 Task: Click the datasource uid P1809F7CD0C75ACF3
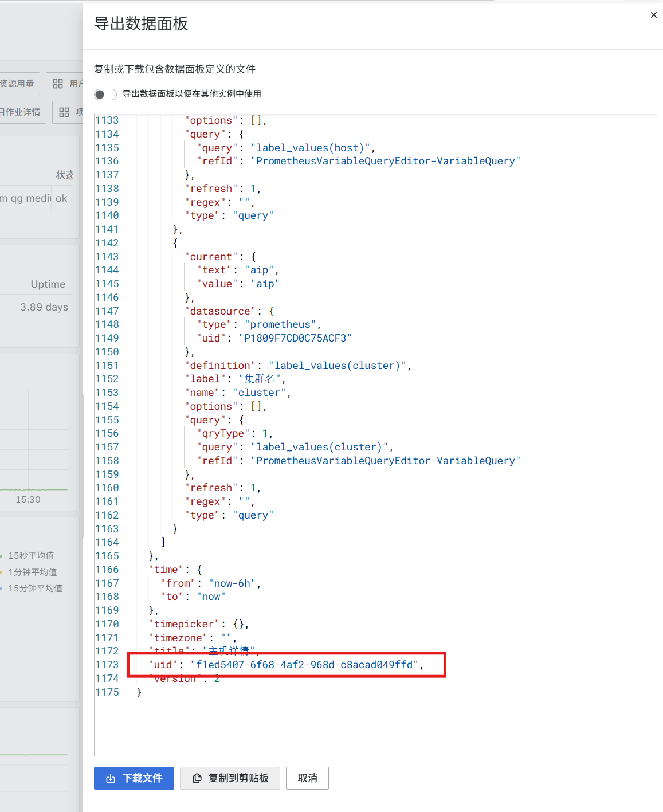[295, 338]
